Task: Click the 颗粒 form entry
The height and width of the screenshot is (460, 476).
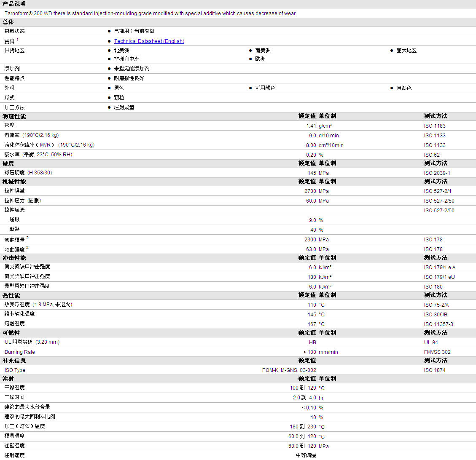Action: (119, 98)
